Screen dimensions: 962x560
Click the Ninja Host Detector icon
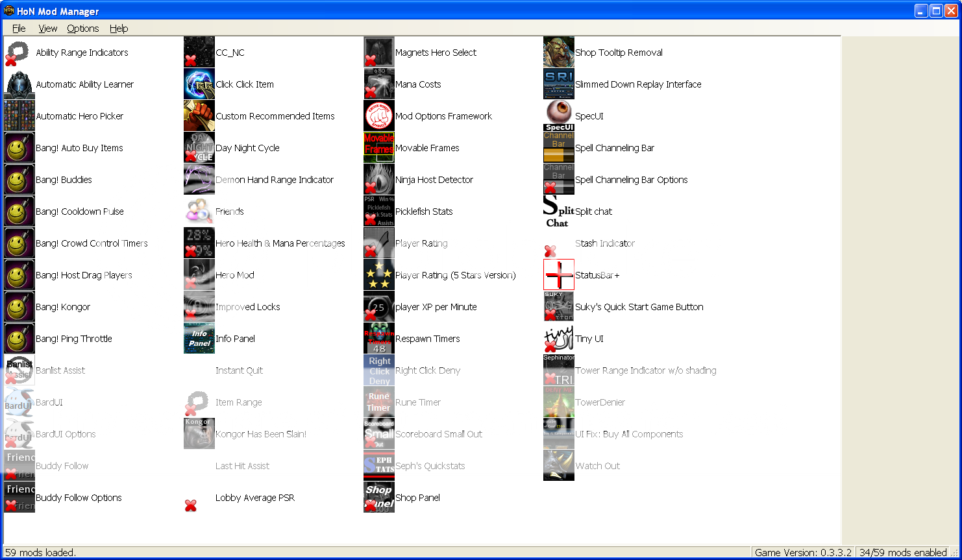point(379,180)
